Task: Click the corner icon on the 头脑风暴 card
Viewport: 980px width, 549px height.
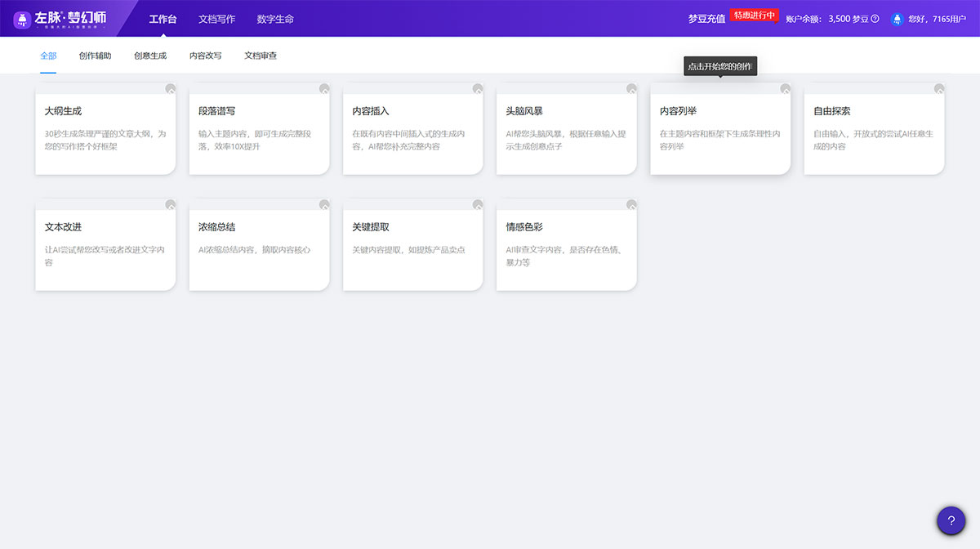Action: [631, 88]
